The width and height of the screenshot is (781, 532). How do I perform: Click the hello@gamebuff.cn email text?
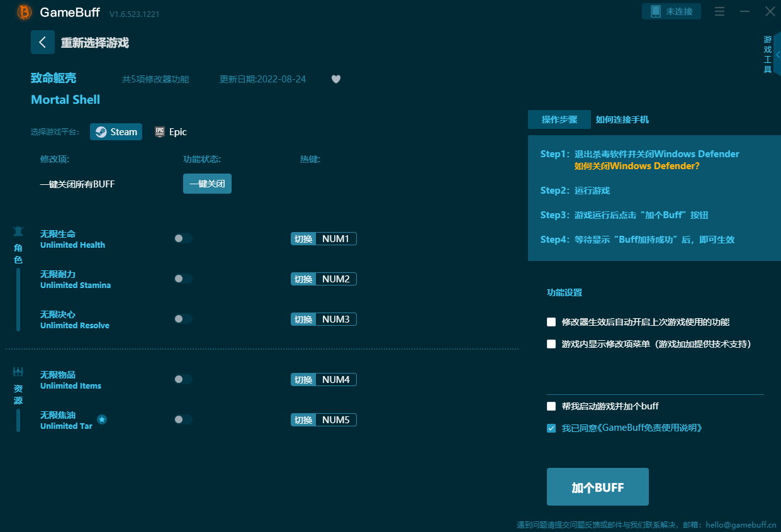(741, 524)
